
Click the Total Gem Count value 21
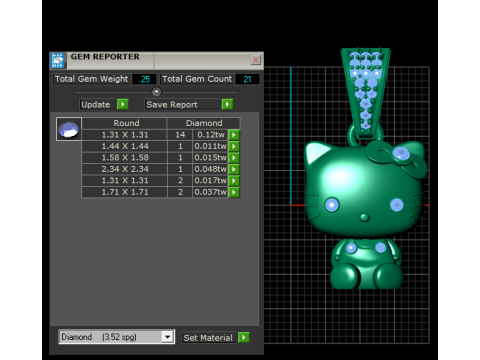click(x=247, y=79)
